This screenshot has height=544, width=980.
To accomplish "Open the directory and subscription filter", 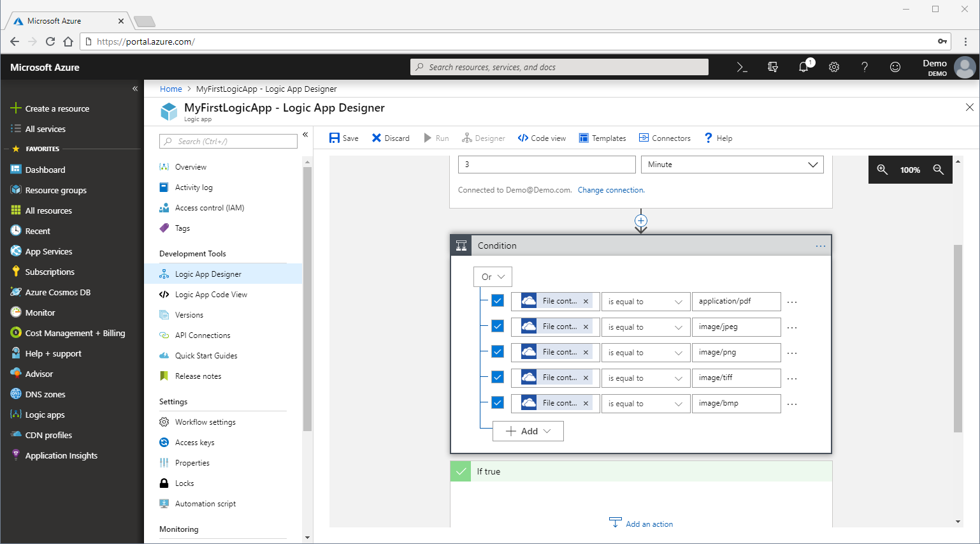I will click(x=773, y=67).
